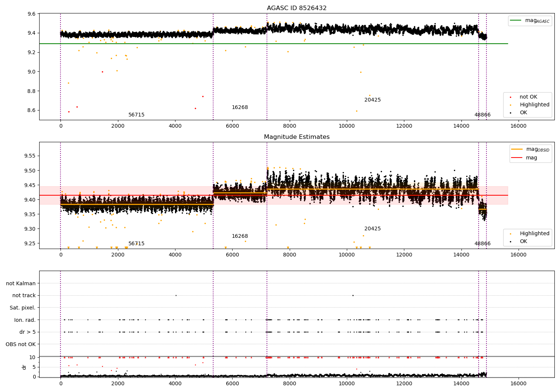The image size is (560, 392).
Task: Click obsid label 48866 in Magnitude Estimates plot
Action: [x=482, y=244]
